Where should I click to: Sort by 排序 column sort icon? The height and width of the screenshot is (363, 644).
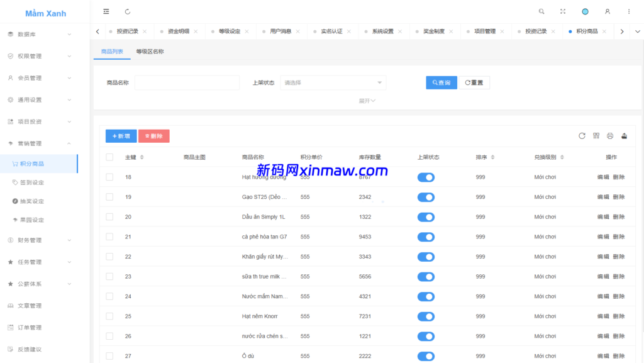pyautogui.click(x=492, y=157)
